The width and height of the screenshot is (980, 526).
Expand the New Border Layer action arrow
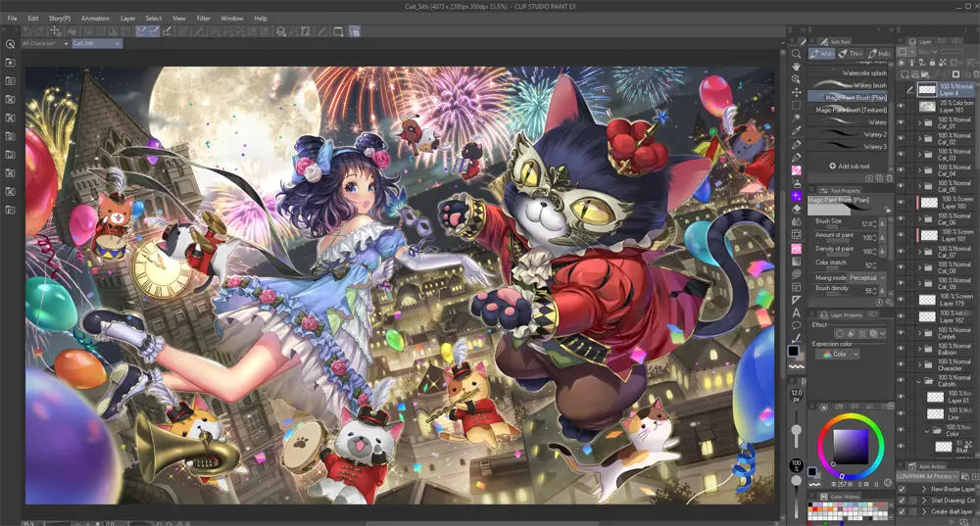[x=924, y=489]
